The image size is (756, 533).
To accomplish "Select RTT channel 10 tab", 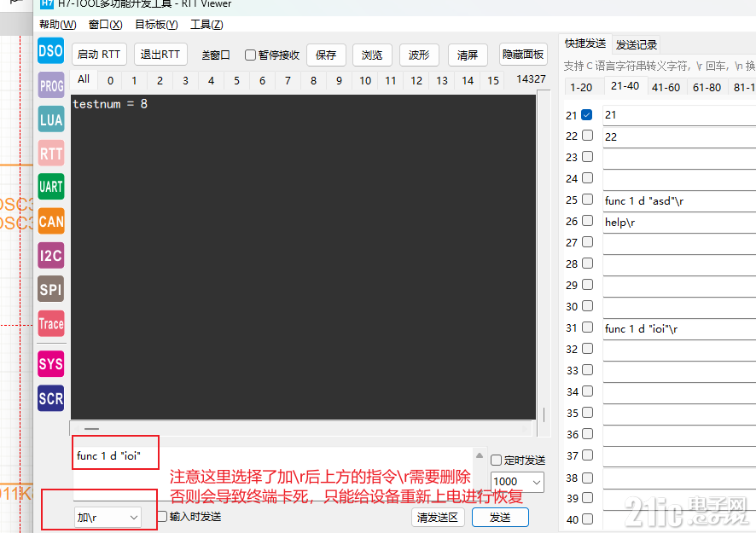I will 365,81.
